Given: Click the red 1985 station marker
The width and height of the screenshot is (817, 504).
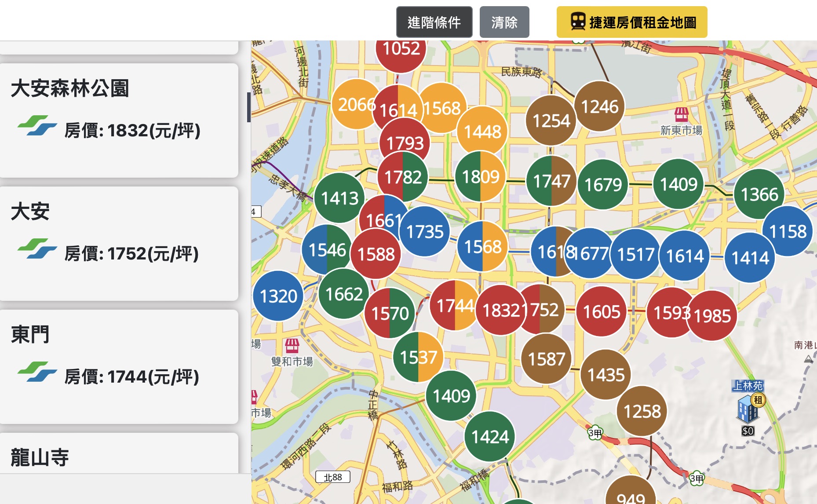Looking at the screenshot, I should [712, 315].
